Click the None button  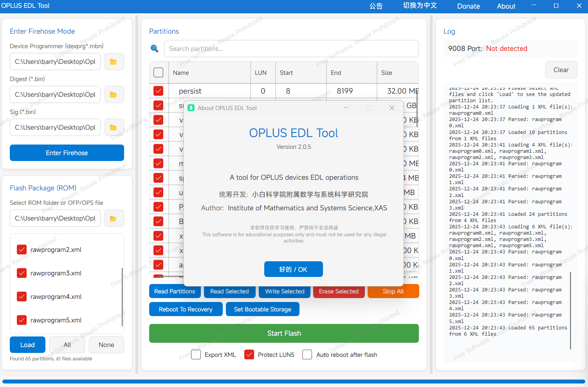pos(106,345)
